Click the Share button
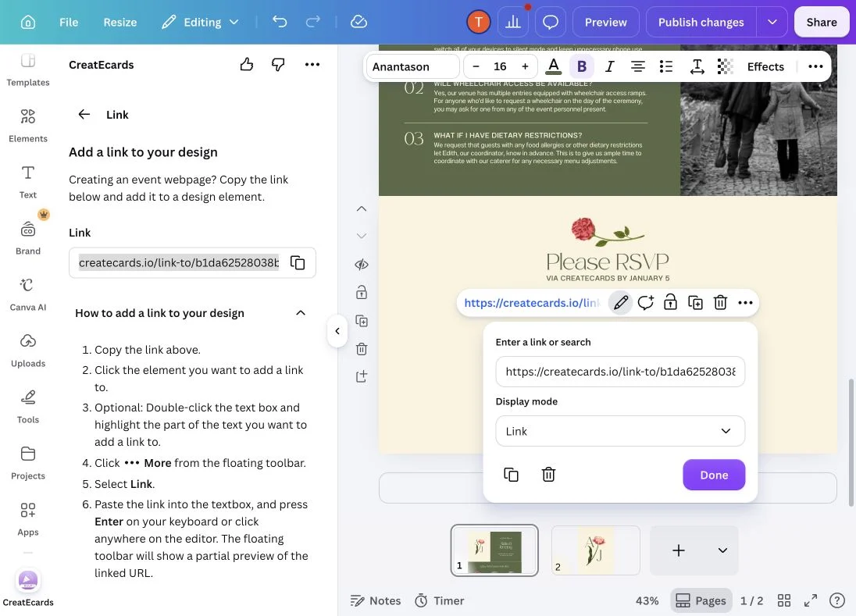The height and width of the screenshot is (616, 856). pyautogui.click(x=821, y=23)
